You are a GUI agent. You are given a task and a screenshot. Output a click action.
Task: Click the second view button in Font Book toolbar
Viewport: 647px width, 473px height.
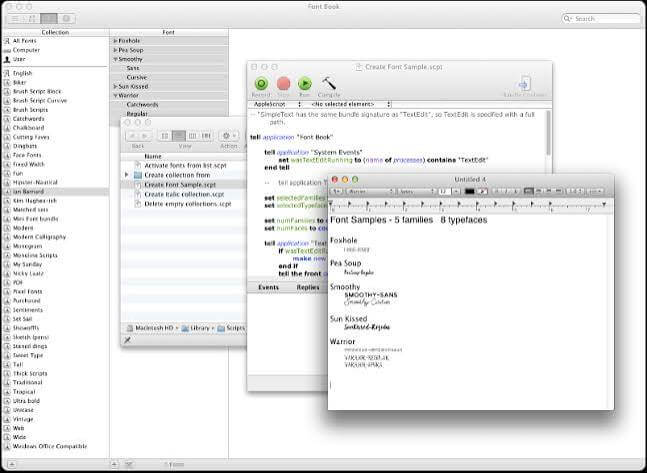point(32,19)
